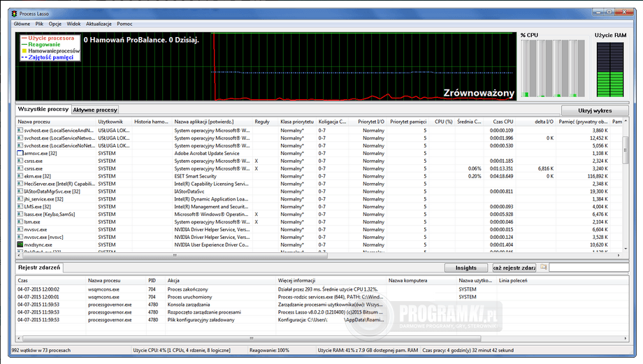This screenshot has height=364, width=643.
Task: Open the Insights button
Action: [466, 268]
